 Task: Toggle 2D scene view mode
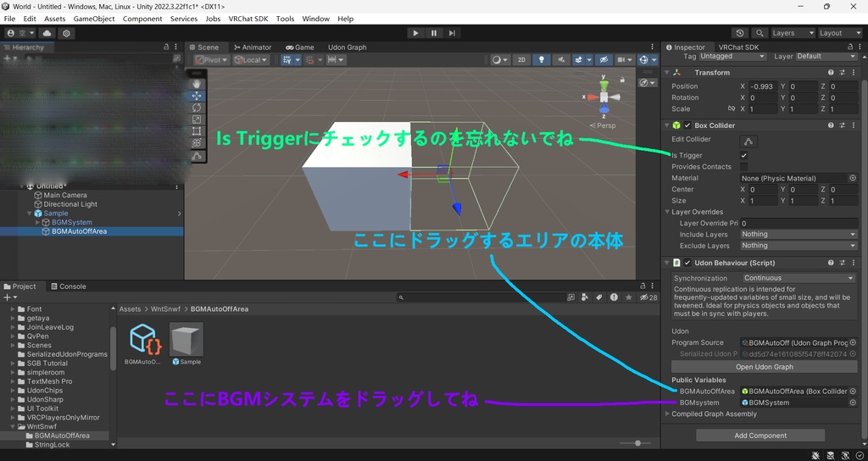pos(521,60)
